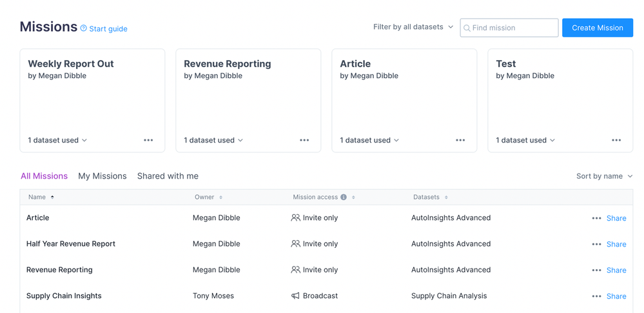Click the Missions page heading
The height and width of the screenshot is (313, 644).
[x=48, y=26]
